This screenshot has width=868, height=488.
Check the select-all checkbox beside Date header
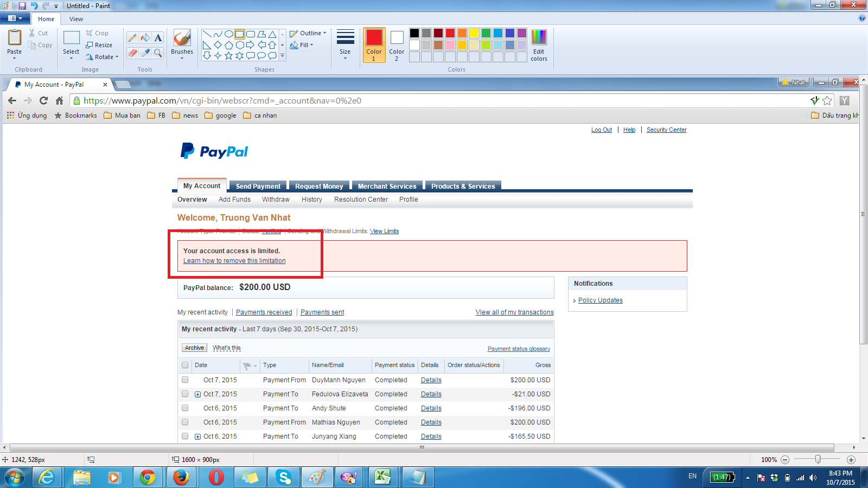[185, 365]
